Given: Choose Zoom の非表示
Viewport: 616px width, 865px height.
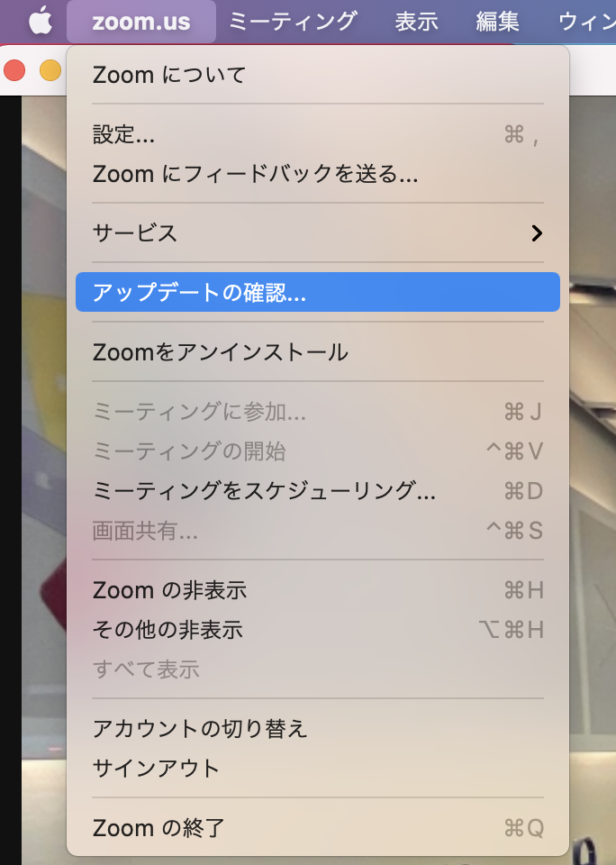Looking at the screenshot, I should tap(318, 589).
